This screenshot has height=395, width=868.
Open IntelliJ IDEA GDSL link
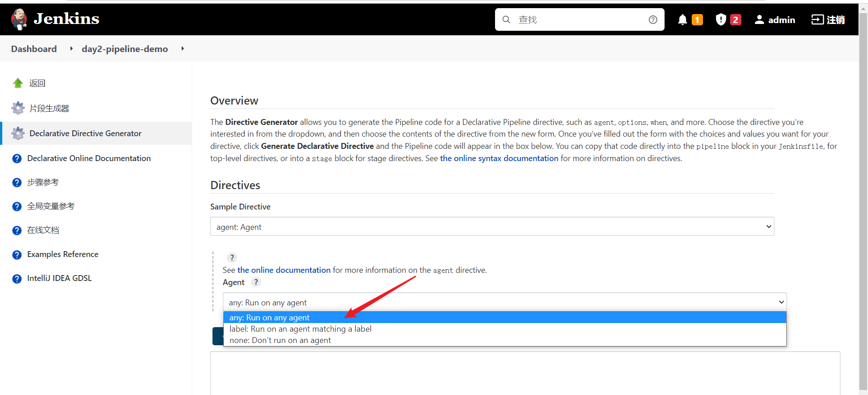(59, 278)
